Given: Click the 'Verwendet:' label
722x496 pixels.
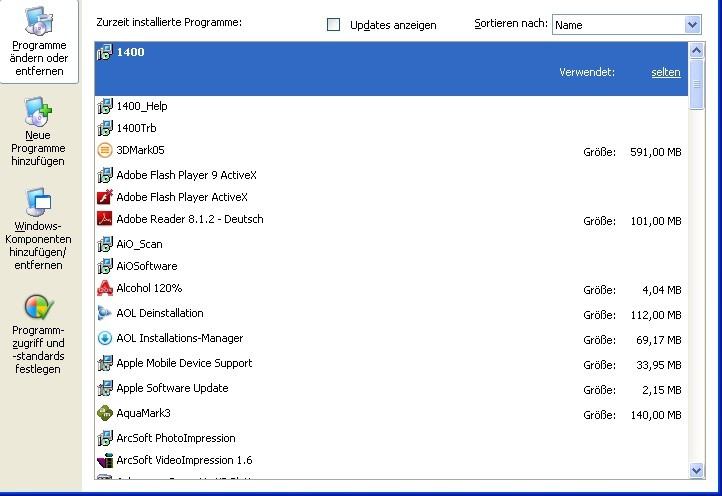Looking at the screenshot, I should 587,72.
